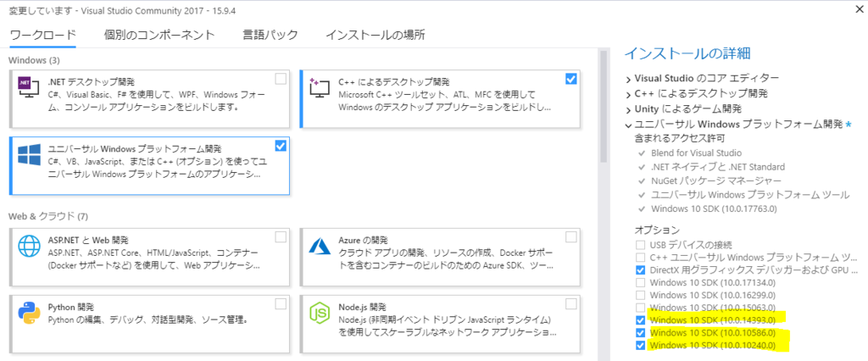Expand C++ によるデスクトップ開発 in install details
This screenshot has height=361, width=868.
click(629, 93)
